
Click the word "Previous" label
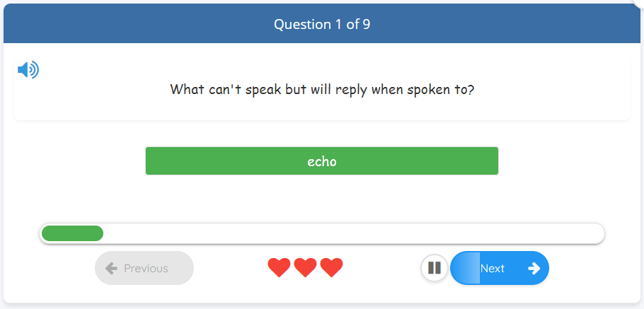point(146,268)
